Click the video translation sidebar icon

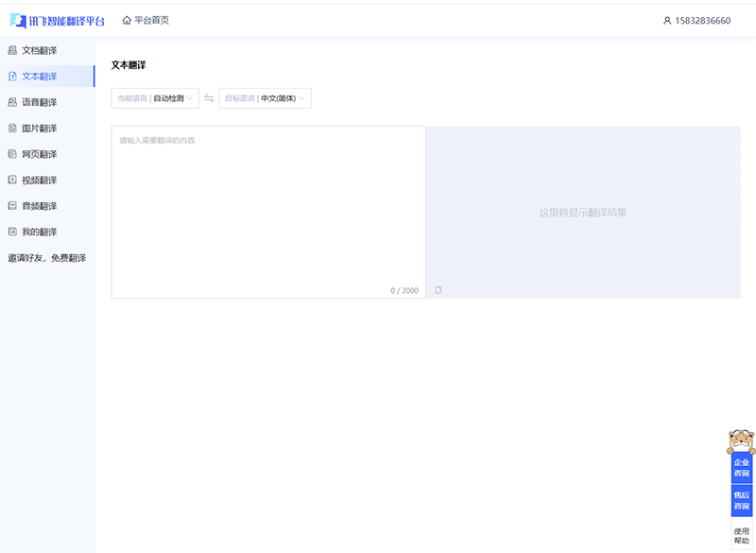[x=12, y=180]
